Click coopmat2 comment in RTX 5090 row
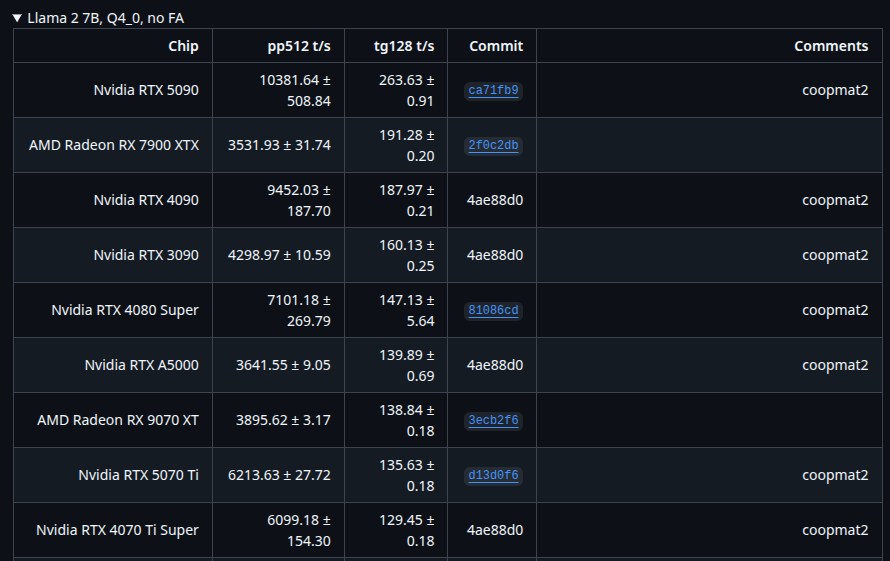 [835, 90]
